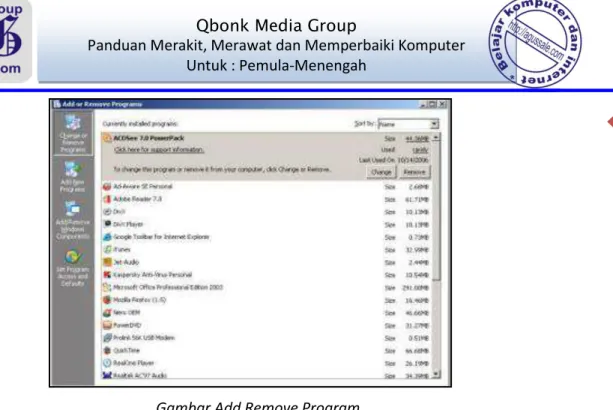This screenshot has height=410, width=613.
Task: Click the program list vertical scrollbar thumb
Action: (x=436, y=211)
